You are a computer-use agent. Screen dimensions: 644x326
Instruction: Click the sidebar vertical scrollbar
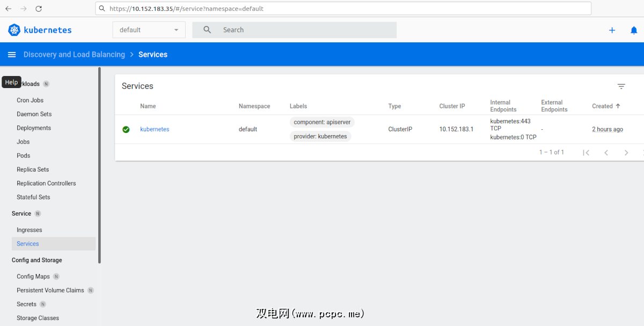pos(99,165)
